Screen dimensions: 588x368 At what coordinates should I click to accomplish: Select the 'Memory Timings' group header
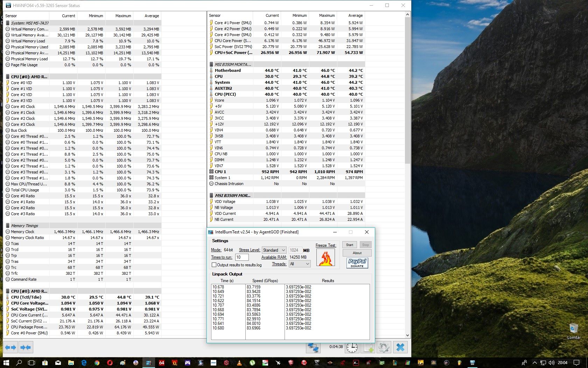pos(83,226)
